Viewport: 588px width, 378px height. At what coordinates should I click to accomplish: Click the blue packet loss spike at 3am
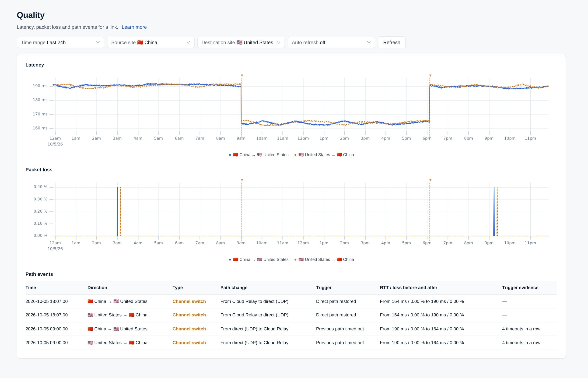(x=117, y=211)
